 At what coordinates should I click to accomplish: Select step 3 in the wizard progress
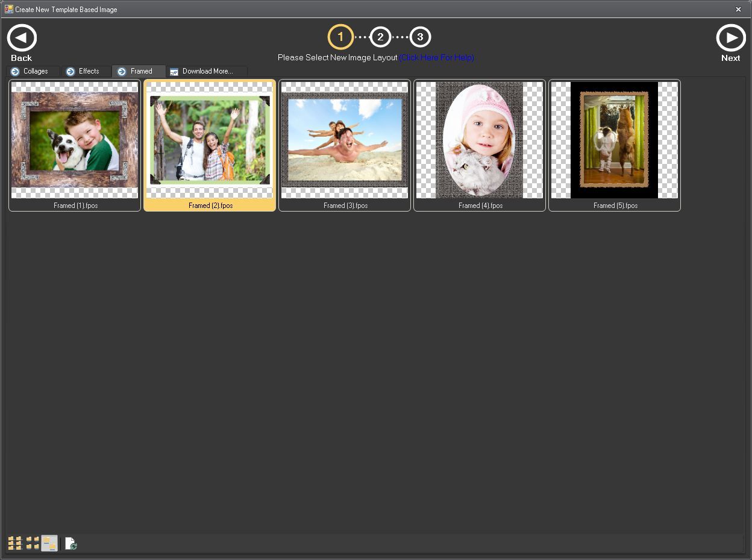(420, 37)
